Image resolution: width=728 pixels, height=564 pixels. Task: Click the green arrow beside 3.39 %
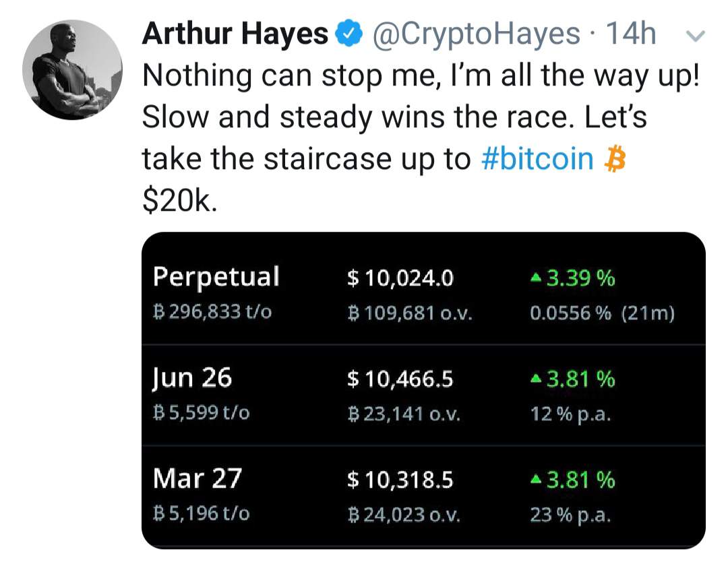point(535,278)
